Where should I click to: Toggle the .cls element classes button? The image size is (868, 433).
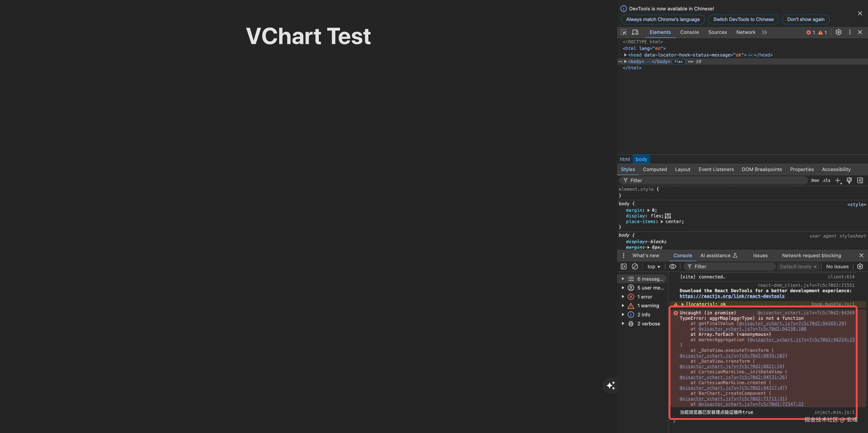[x=826, y=181]
